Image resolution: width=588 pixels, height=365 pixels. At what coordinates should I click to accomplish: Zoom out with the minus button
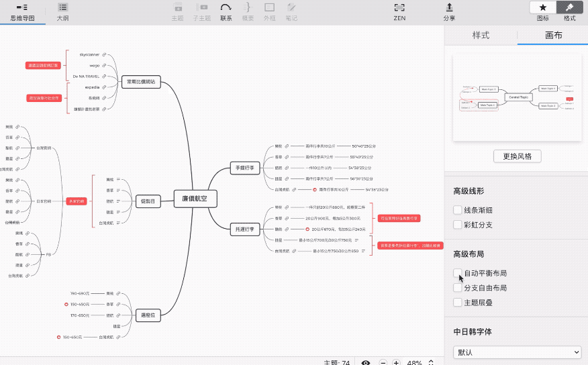pyautogui.click(x=383, y=362)
